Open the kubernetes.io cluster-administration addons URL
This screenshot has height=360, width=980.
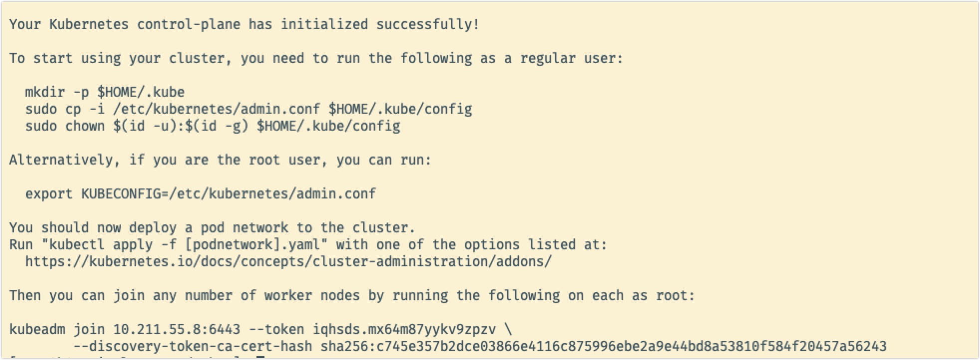tap(288, 262)
